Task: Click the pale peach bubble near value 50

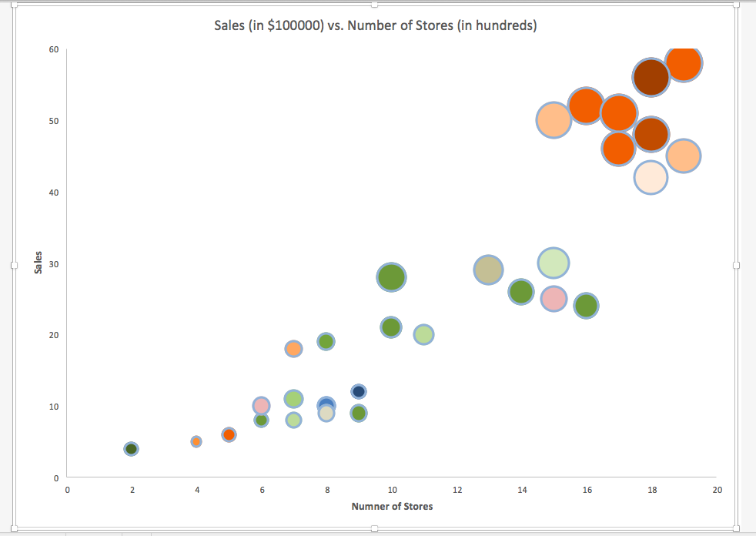Action: (553, 120)
